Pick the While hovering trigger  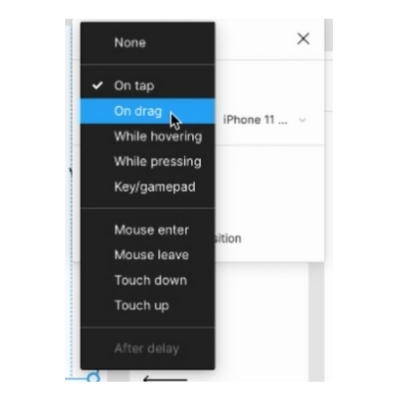tap(148, 136)
